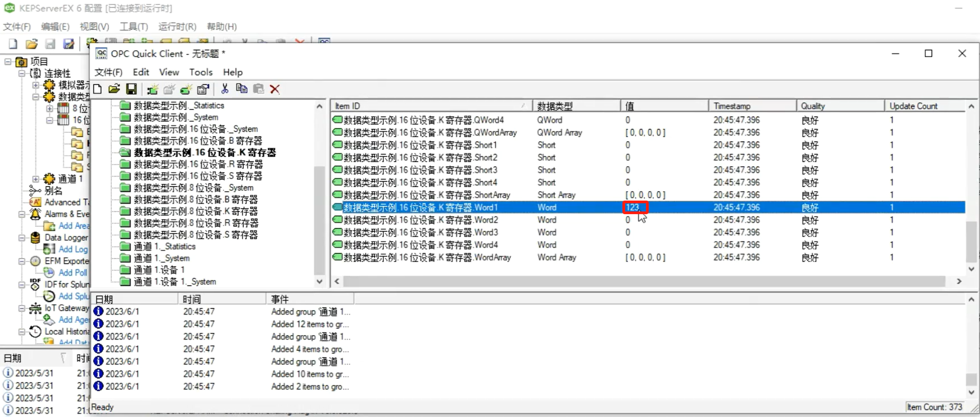980x417 pixels.
Task: Click the Save floppy icon in Quick Client
Action: point(131,89)
